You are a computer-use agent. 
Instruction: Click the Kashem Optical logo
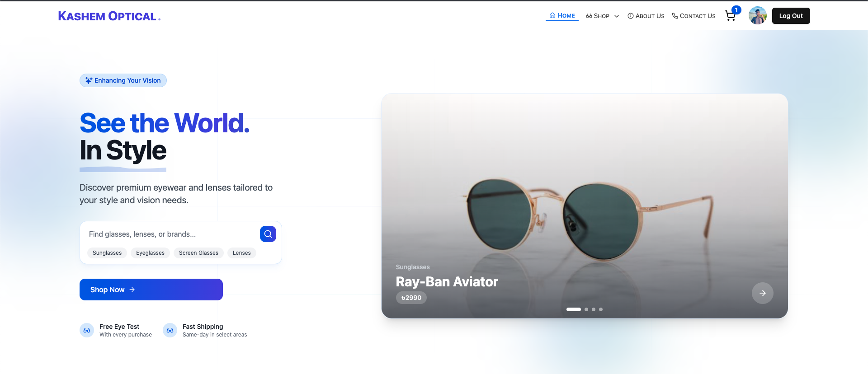click(109, 16)
